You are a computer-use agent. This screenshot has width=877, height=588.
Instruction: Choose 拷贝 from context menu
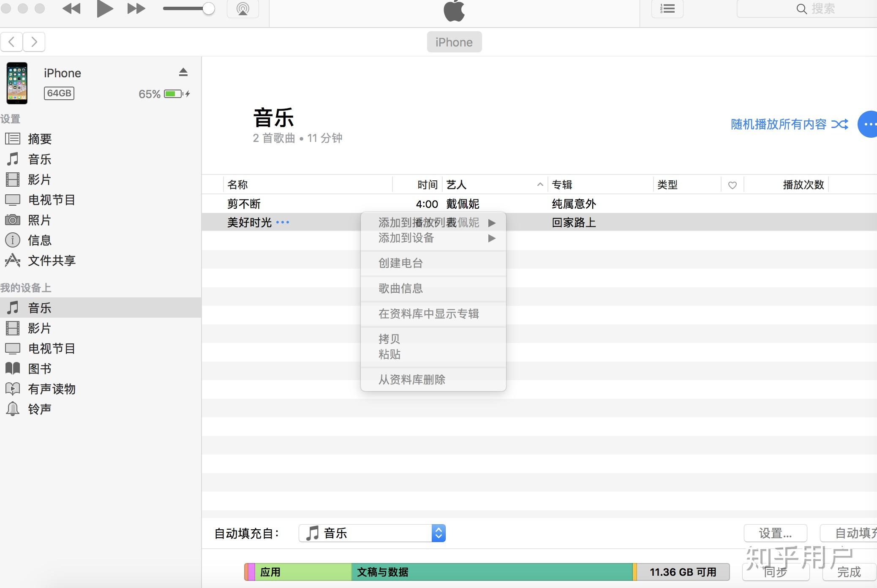[433, 339]
